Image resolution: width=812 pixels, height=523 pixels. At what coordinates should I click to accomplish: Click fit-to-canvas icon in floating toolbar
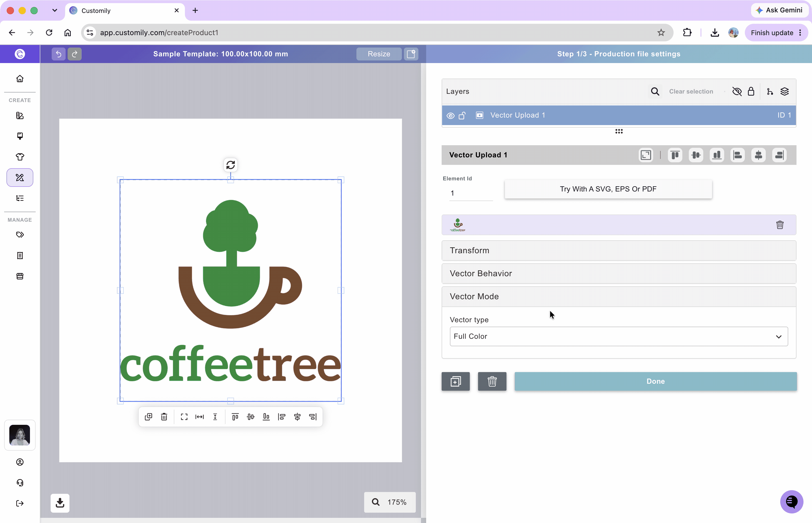(x=184, y=417)
